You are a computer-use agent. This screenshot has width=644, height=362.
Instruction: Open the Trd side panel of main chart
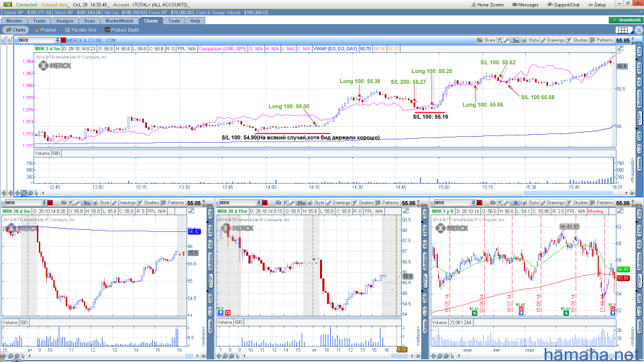point(639,52)
